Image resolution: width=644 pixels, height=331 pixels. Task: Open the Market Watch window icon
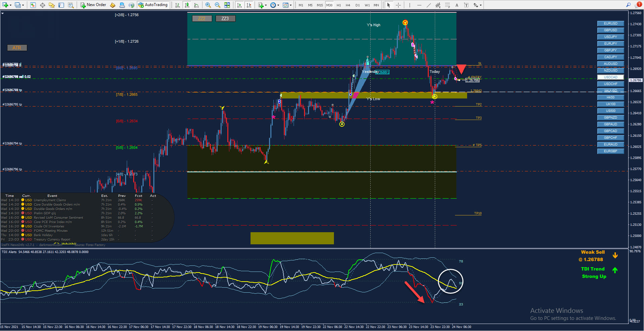click(x=33, y=5)
